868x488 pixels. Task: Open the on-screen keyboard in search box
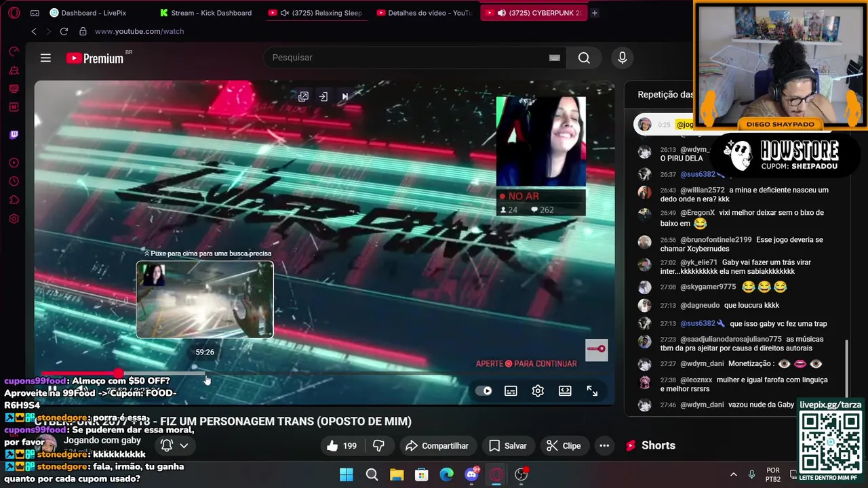pyautogui.click(x=555, y=58)
